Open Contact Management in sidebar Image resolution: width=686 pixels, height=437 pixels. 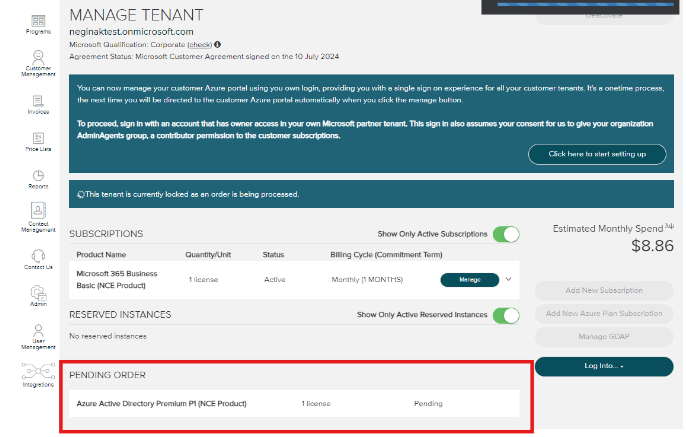(38, 216)
